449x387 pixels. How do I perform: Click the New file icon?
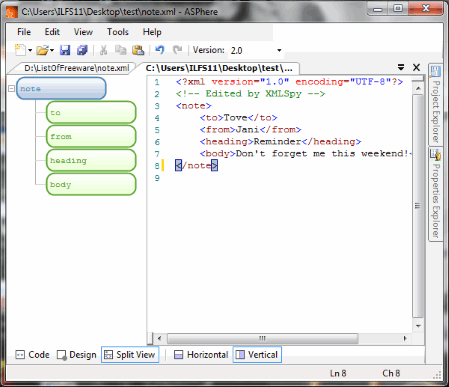tap(20, 50)
